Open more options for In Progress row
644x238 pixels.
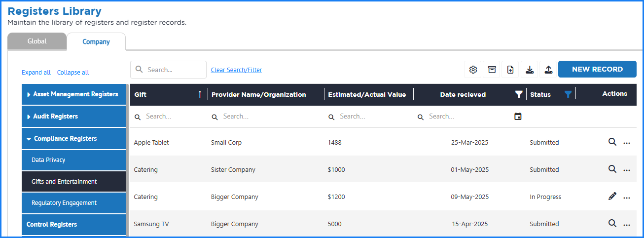[627, 198]
